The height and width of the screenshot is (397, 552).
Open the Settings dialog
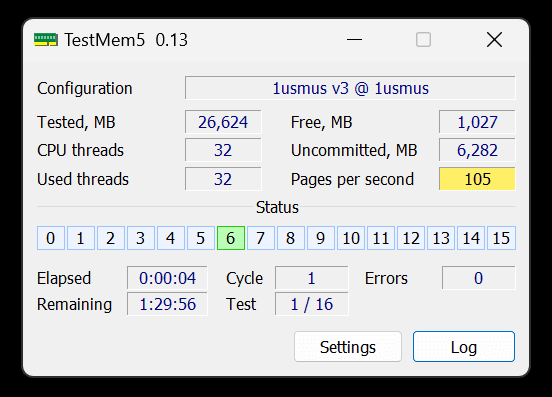click(x=348, y=347)
